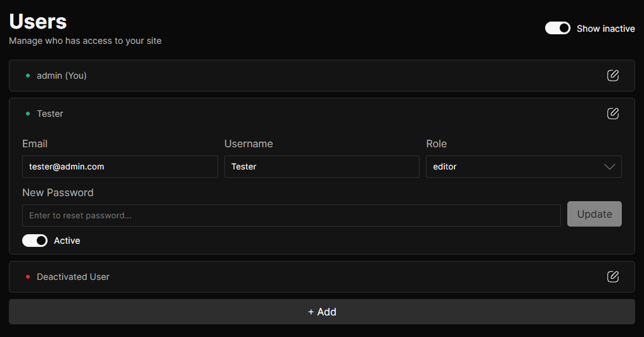
Task: Click the New Password input field
Action: point(291,216)
